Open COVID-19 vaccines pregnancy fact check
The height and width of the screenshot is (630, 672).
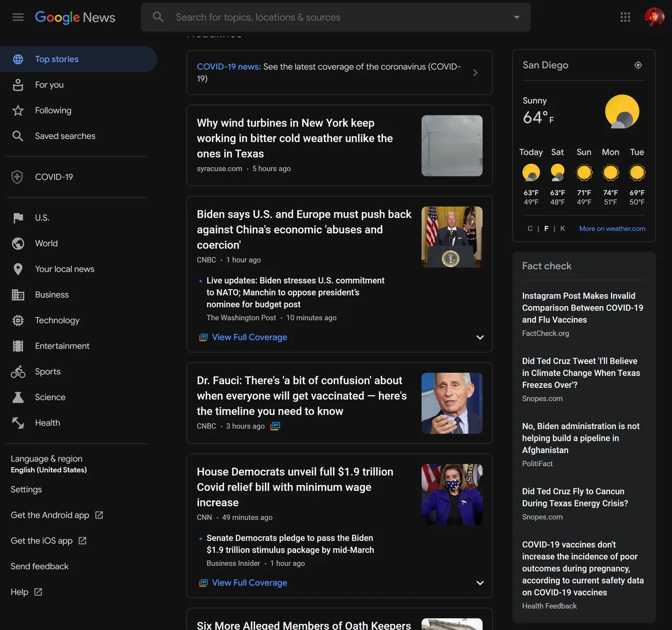click(x=583, y=569)
